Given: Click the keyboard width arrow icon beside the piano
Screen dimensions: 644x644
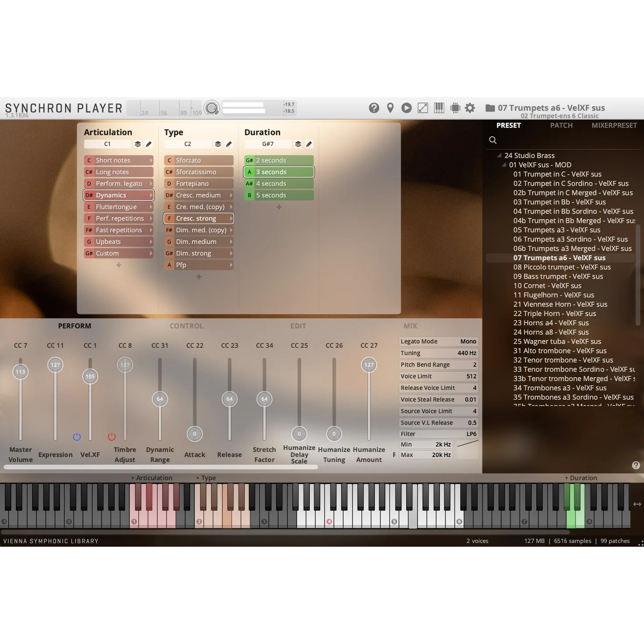Looking at the screenshot, I should (x=637, y=504).
